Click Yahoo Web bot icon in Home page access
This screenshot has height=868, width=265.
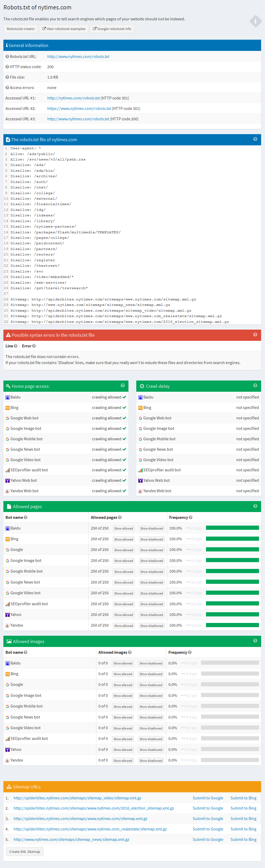(x=7, y=480)
